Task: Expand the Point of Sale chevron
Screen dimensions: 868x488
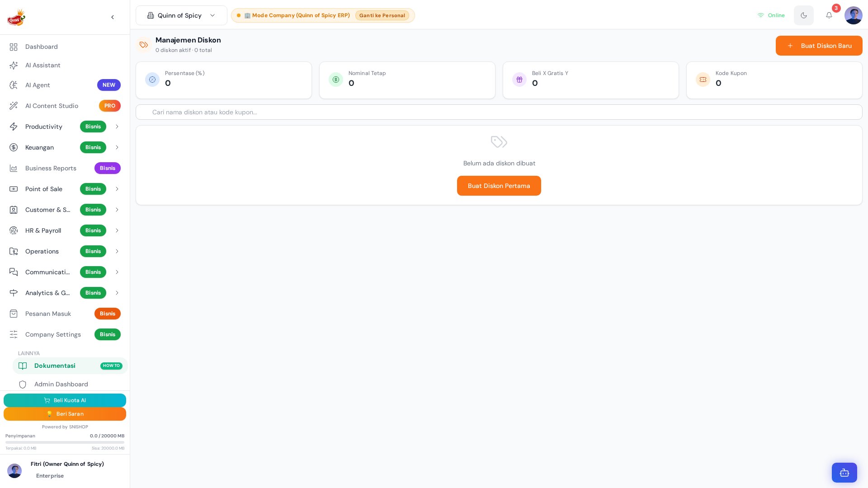Action: tap(117, 189)
